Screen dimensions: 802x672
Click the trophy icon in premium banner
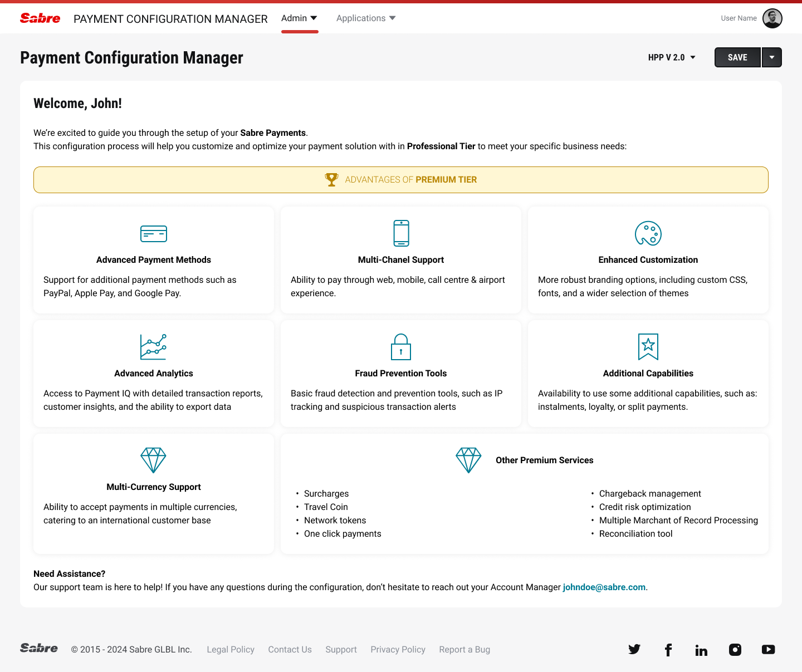point(331,180)
